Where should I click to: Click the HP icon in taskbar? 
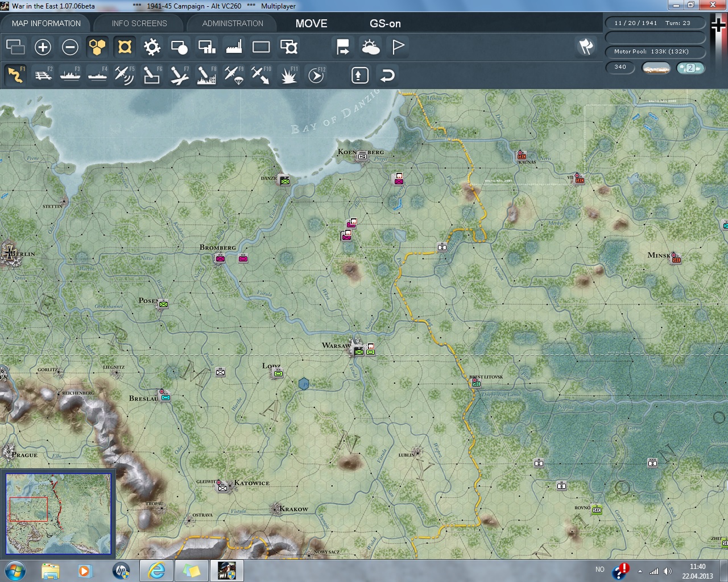(121, 571)
